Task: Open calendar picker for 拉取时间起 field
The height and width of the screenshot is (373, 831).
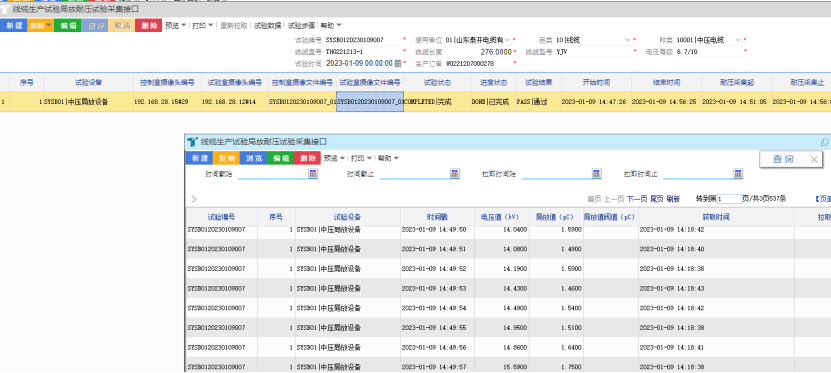Action: (x=596, y=174)
